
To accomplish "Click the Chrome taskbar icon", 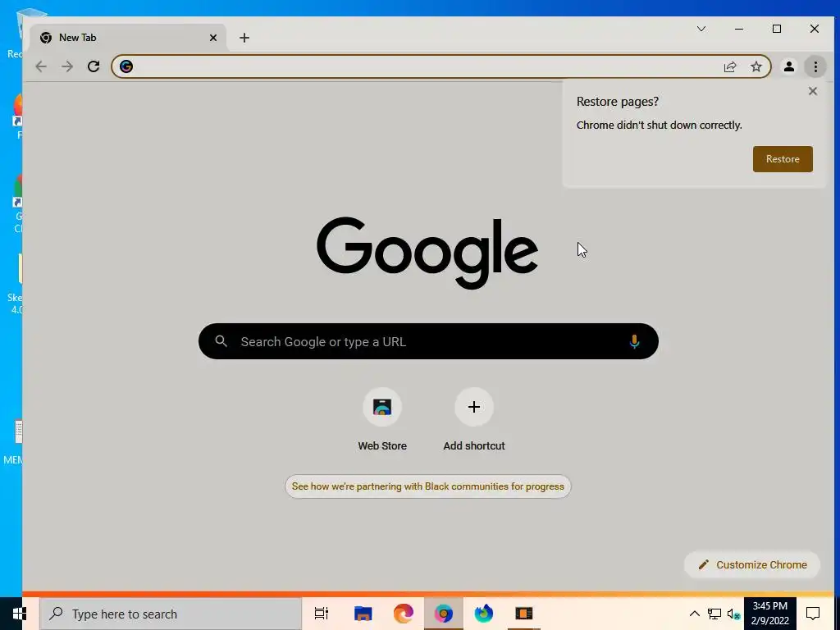I will point(444,614).
